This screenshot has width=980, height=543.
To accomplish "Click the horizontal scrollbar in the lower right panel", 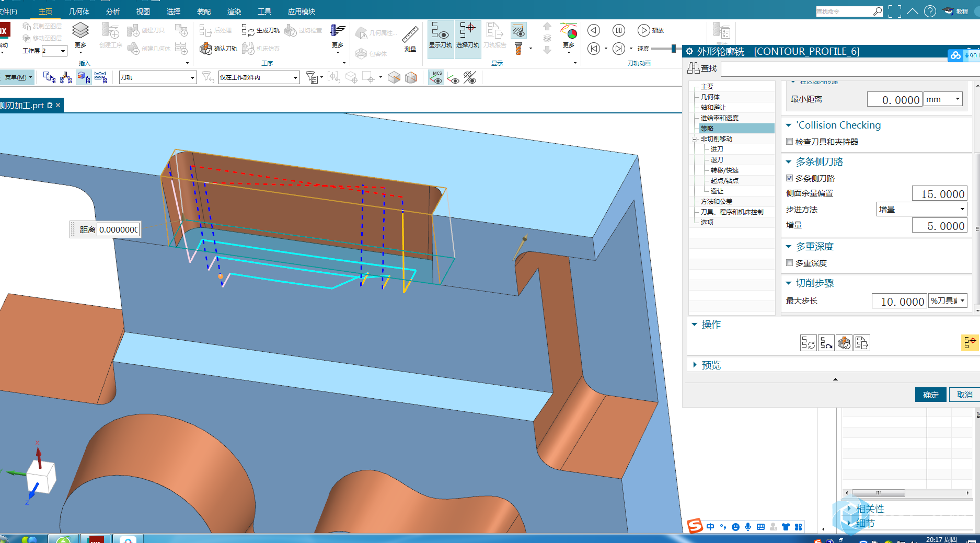I will click(x=878, y=493).
